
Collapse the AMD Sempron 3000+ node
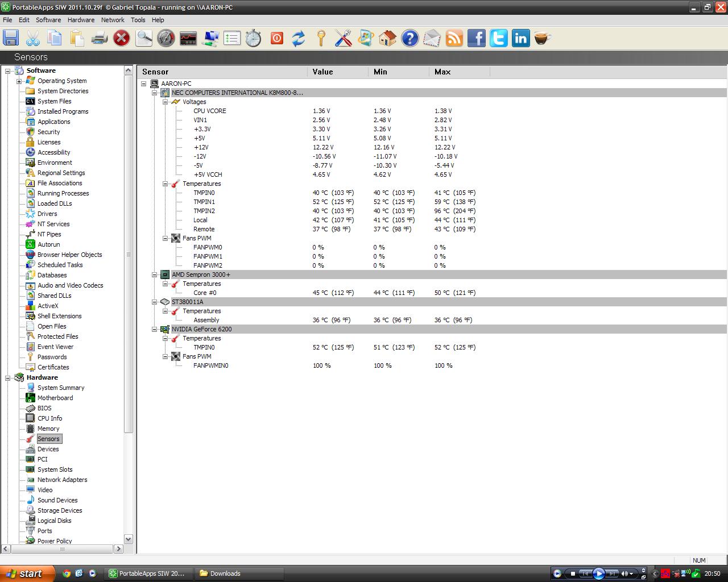pos(154,275)
